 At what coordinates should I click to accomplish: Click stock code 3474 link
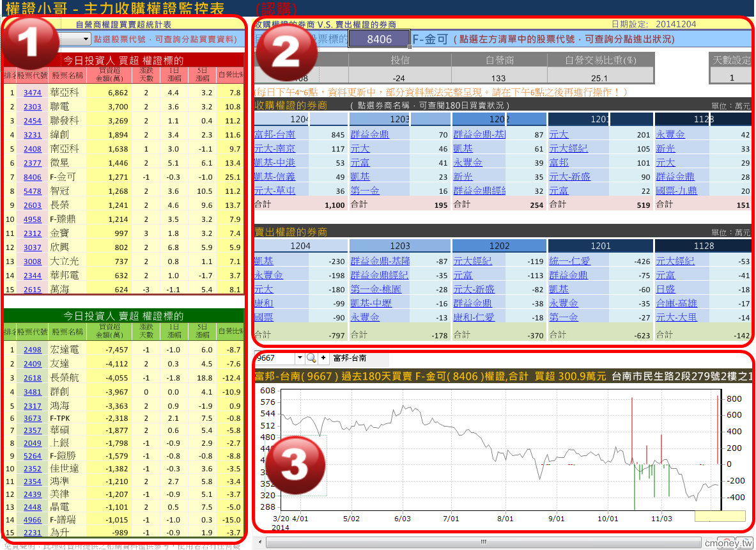pyautogui.click(x=33, y=93)
